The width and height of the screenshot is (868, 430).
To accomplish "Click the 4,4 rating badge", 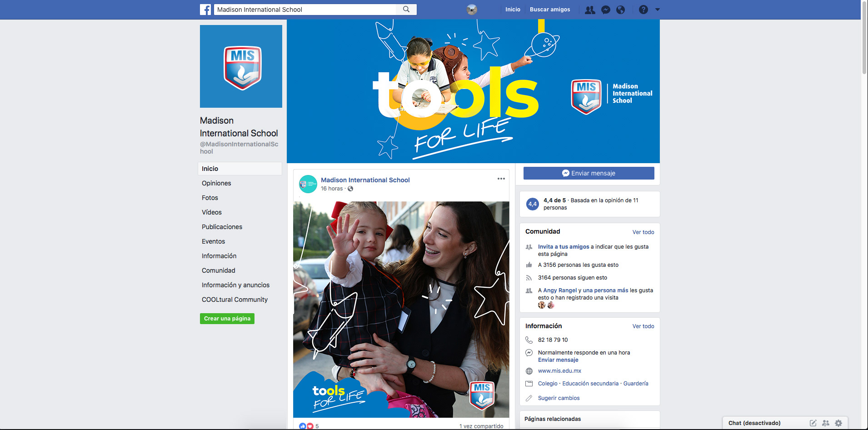I will [x=533, y=204].
